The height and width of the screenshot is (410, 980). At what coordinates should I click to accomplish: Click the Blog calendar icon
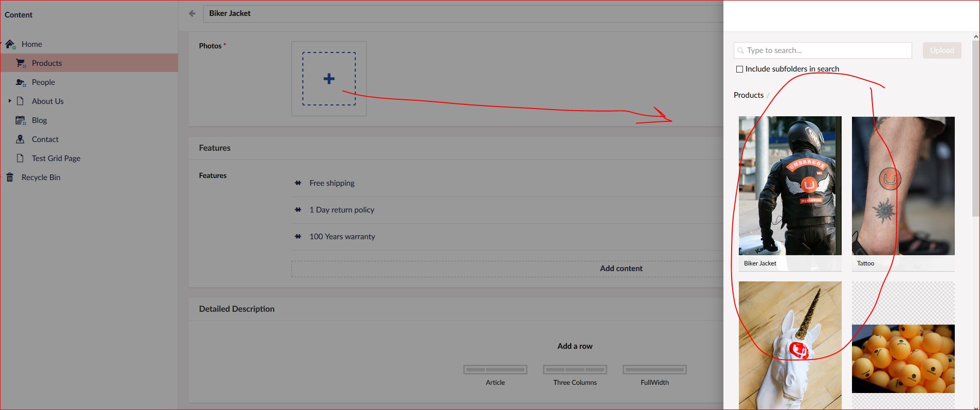(x=21, y=120)
